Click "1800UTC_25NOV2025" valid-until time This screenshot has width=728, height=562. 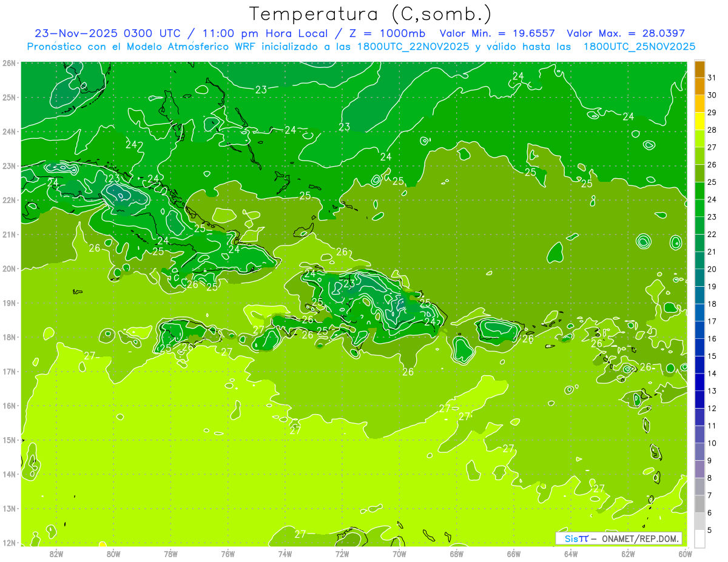[639, 47]
